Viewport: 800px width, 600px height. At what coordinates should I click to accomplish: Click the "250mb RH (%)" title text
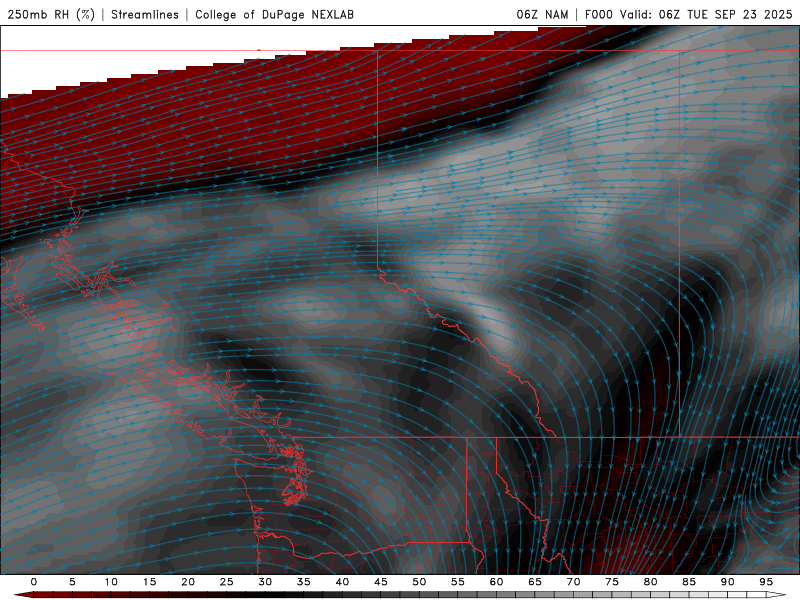point(52,14)
